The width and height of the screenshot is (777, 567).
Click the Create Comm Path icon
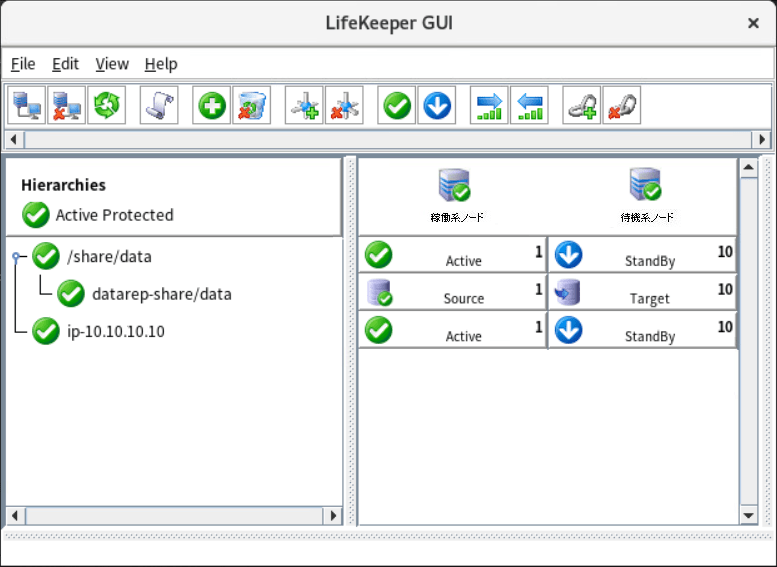304,105
